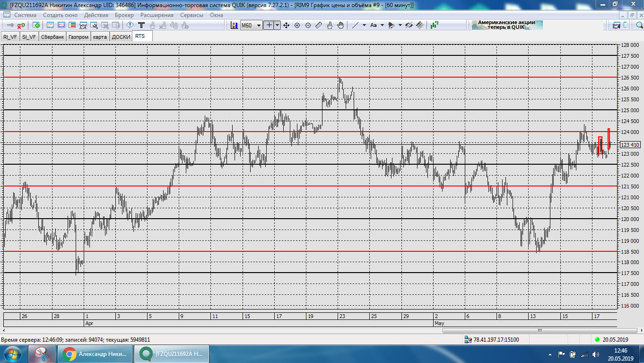Switch to the карта tab

[100, 37]
